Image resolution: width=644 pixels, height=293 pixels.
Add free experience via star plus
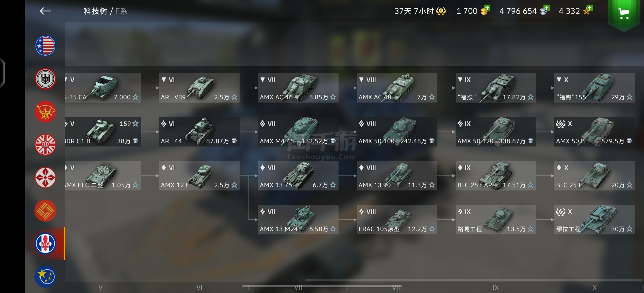point(588,10)
